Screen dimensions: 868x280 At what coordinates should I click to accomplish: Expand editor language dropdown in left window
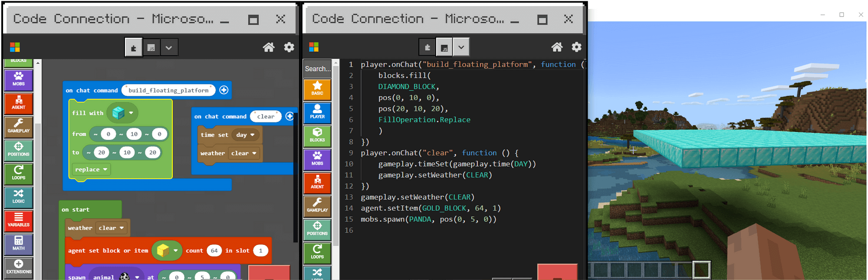coord(169,47)
